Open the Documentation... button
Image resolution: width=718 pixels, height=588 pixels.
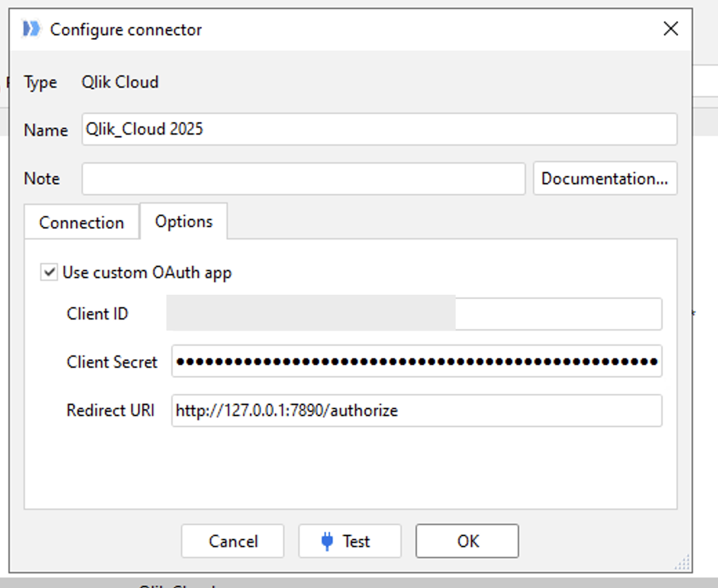tap(605, 179)
